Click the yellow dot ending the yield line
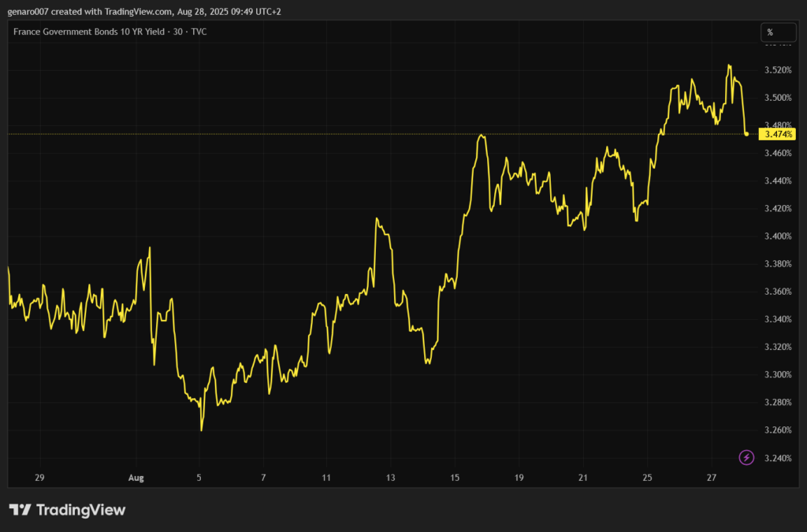 [x=746, y=134]
